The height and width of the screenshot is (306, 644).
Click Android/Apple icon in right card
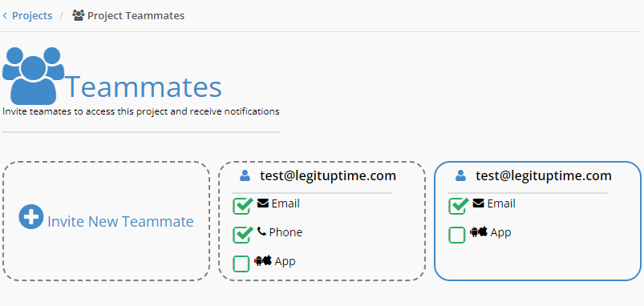(x=479, y=232)
